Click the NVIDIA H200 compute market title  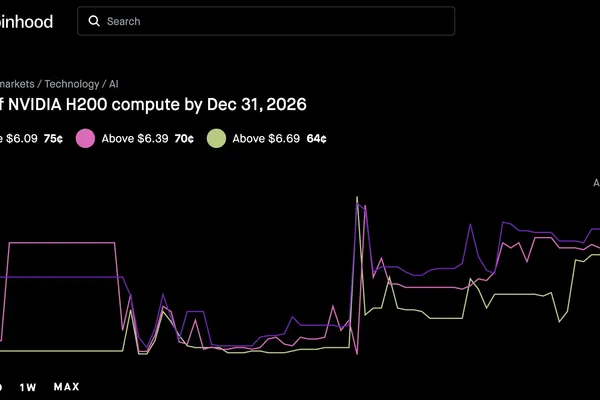[x=153, y=104]
